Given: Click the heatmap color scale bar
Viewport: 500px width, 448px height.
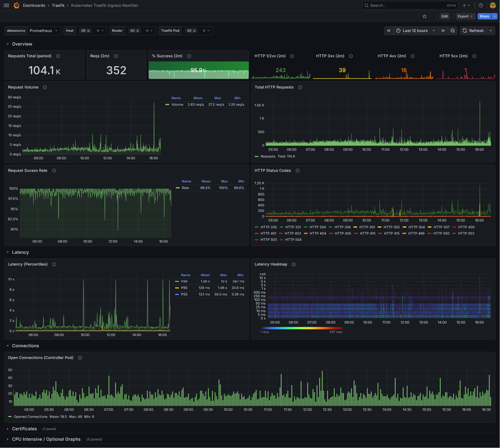Looking at the screenshot, I should 301,328.
